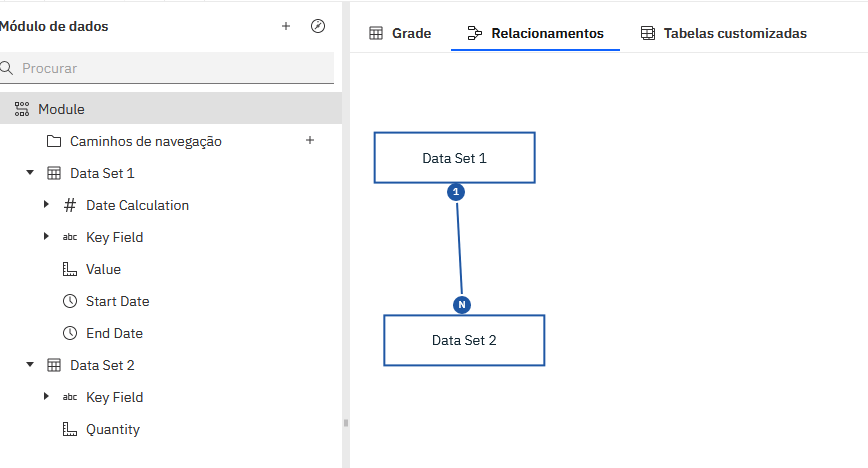This screenshot has width=868, height=468.
Task: Open the Tabelas customizadas tab
Action: pyautogui.click(x=723, y=33)
